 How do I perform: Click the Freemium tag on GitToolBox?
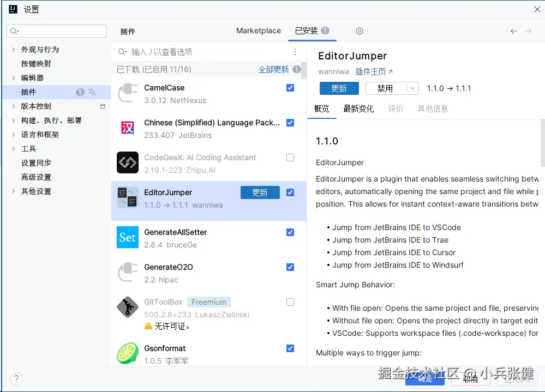(209, 302)
